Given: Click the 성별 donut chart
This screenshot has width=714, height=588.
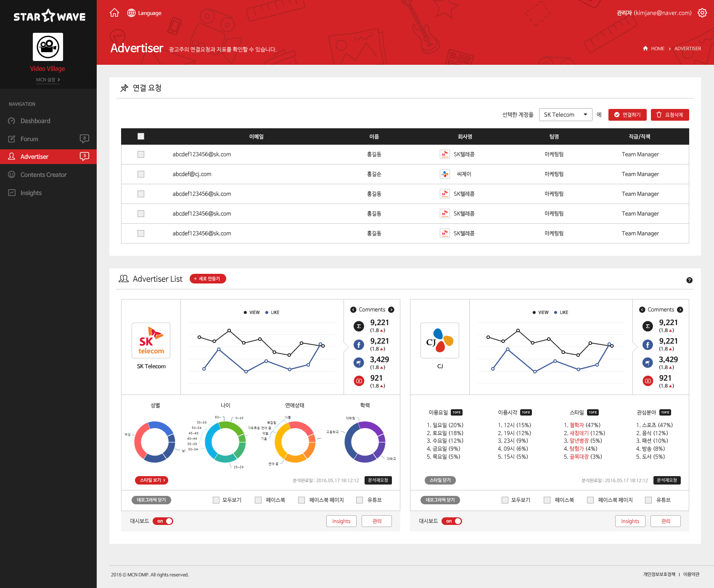Looking at the screenshot, I should pyautogui.click(x=155, y=442).
